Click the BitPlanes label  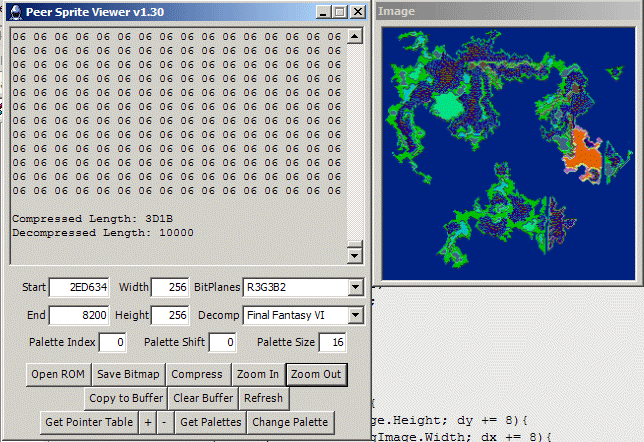[217, 287]
